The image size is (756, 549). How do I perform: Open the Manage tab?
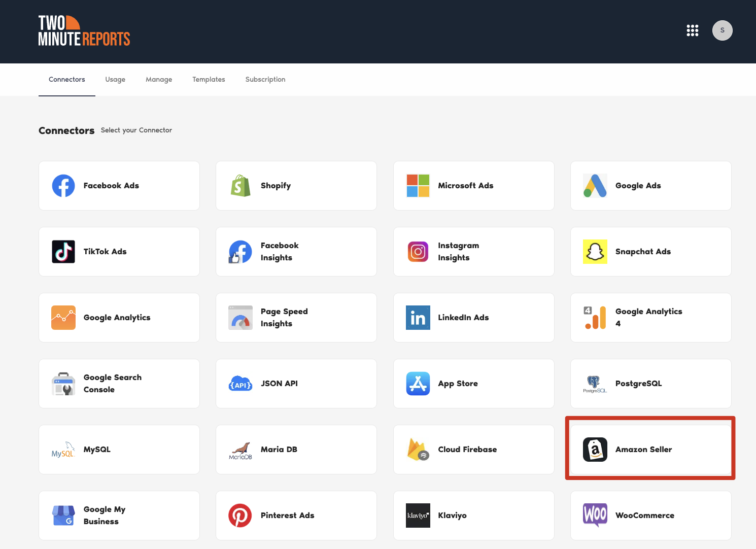pyautogui.click(x=159, y=80)
